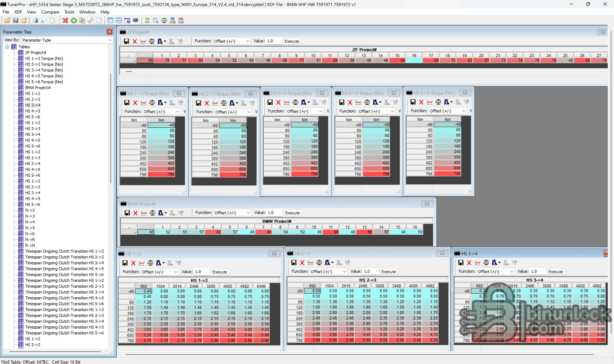Open the XDF menu
Image resolution: width=614 pixels, height=364 pixels.
18,12
